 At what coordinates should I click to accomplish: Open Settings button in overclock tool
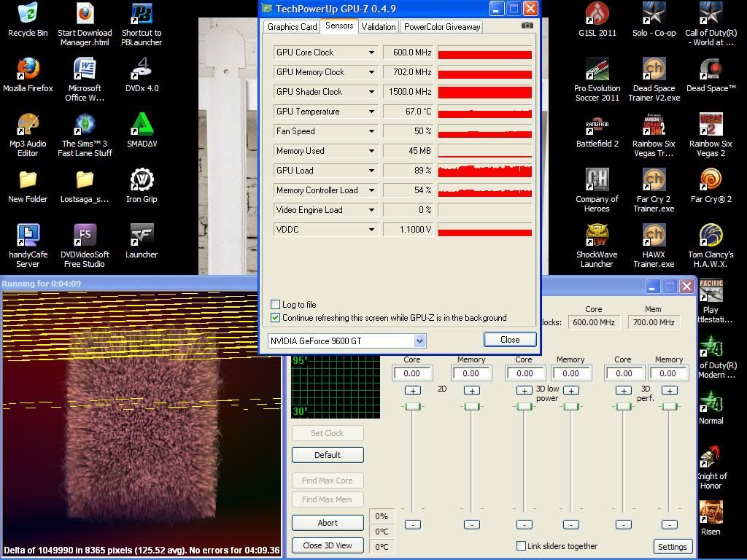[672, 547]
